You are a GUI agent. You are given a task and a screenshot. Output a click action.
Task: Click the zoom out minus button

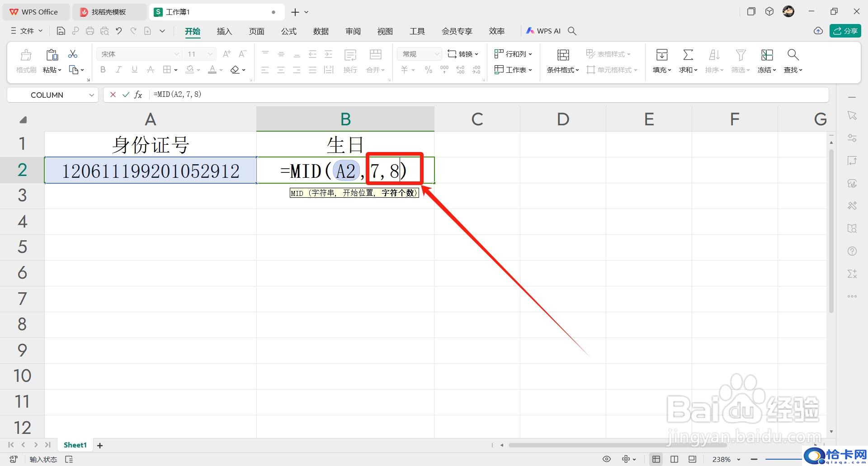click(754, 459)
